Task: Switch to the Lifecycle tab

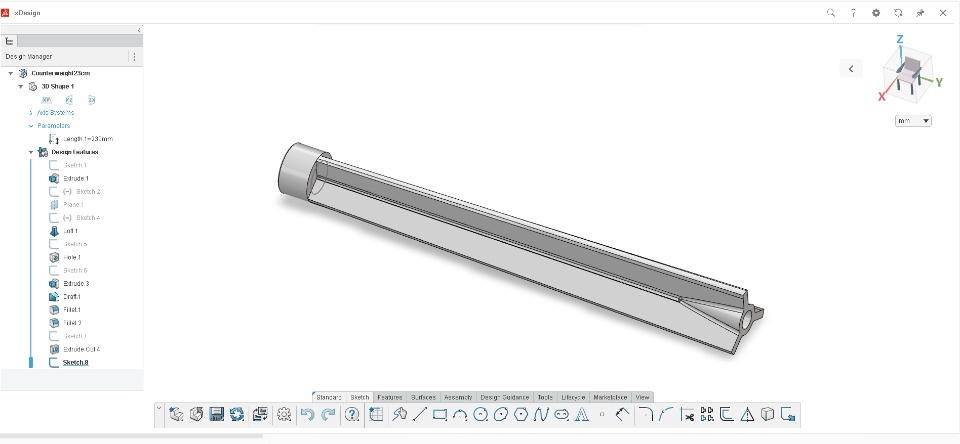Action: pos(574,397)
